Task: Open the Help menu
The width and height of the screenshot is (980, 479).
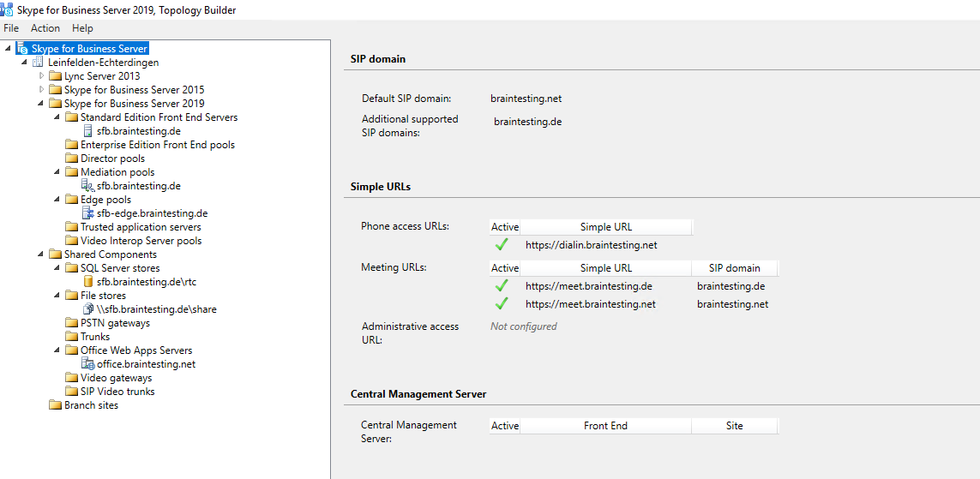Action: coord(82,28)
